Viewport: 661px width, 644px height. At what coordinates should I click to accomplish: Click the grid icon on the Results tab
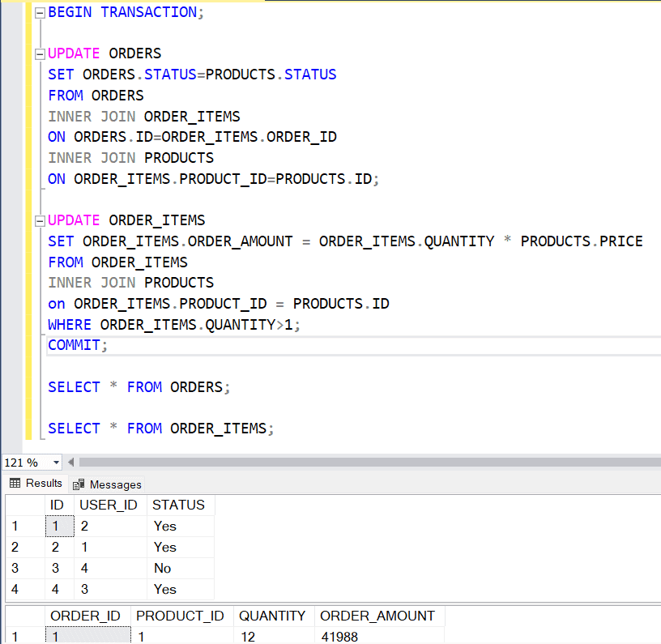(15, 483)
